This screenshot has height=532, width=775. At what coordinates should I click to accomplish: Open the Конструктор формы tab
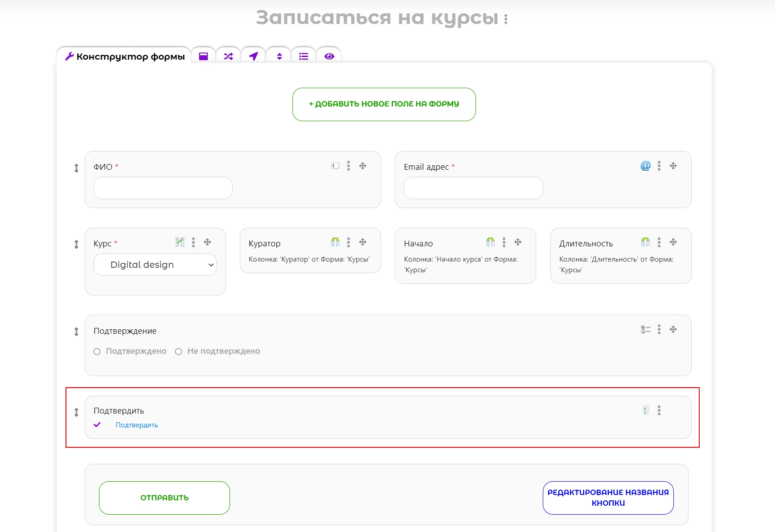124,56
